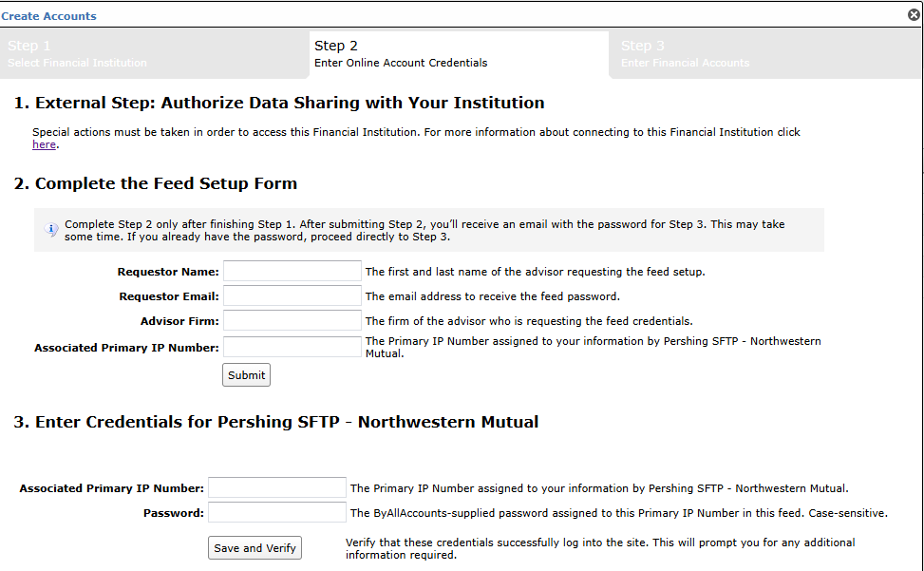924x571 pixels.
Task: Focus the Requestor Email field
Action: point(292,295)
